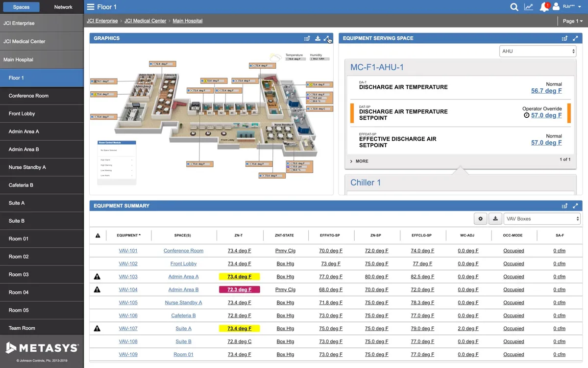This screenshot has height=368, width=588.
Task: Open the alarm bell notifications
Action: tap(544, 7)
